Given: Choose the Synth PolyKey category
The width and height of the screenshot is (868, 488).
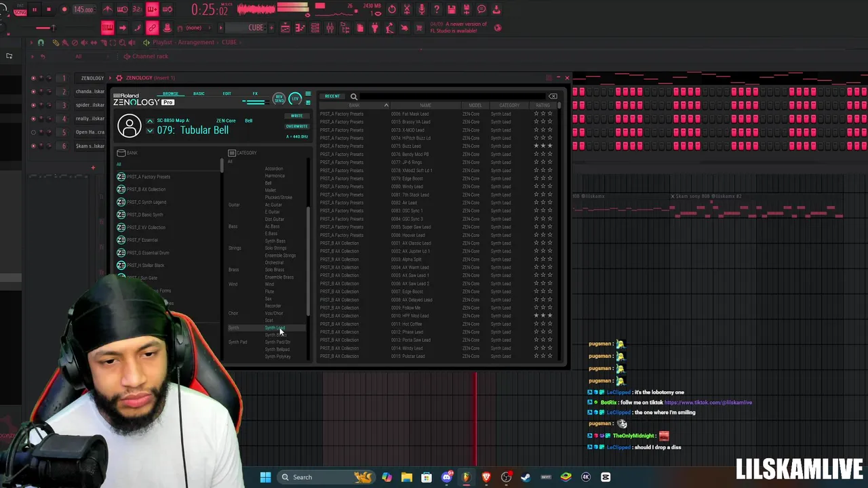Looking at the screenshot, I should pyautogui.click(x=277, y=357).
